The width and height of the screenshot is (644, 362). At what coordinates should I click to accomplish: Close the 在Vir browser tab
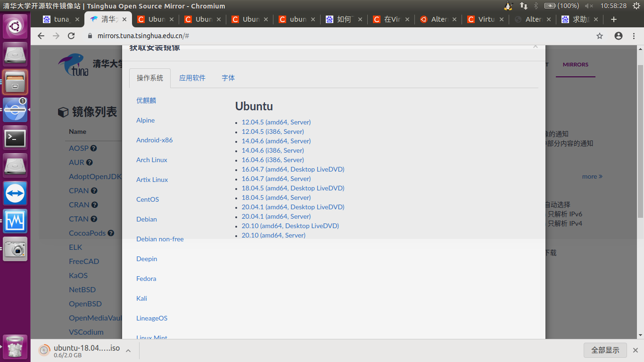click(407, 19)
